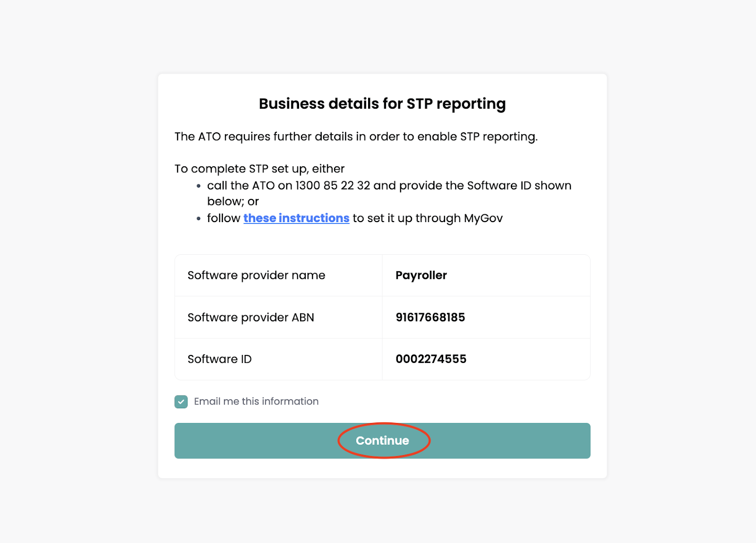Click the "Business details for STP reporting" heading
Screen dimensions: 756x543
click(382, 103)
